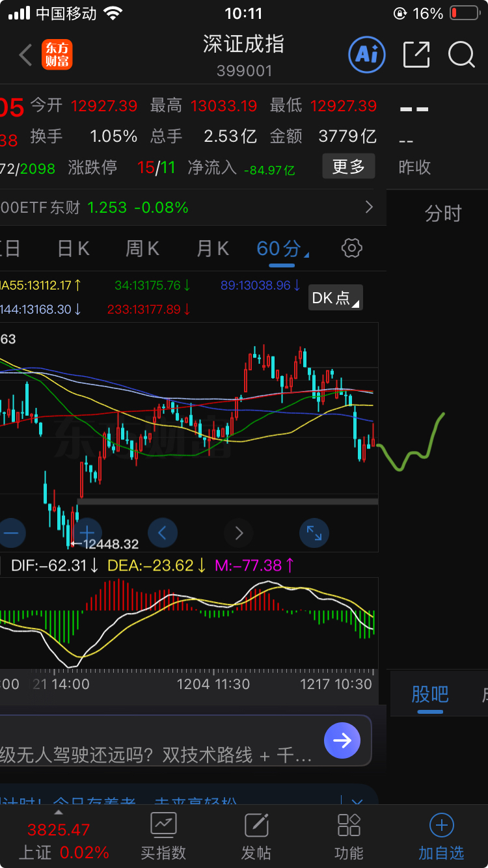Open the 东方财富 logo
The image size is (488, 868).
tap(57, 55)
